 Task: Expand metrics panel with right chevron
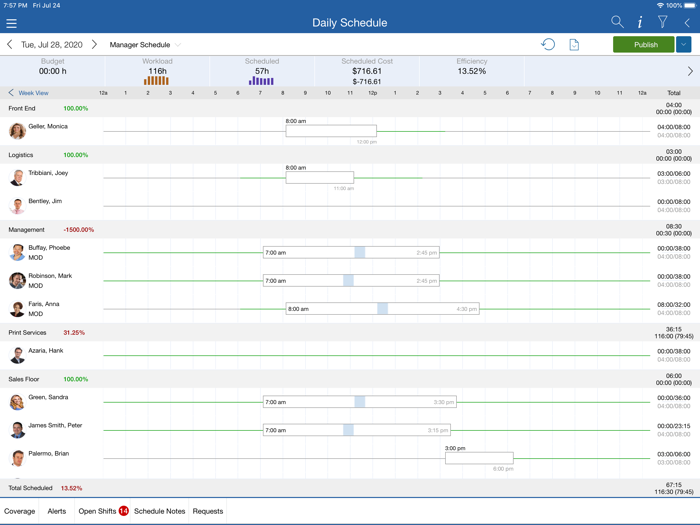click(x=690, y=71)
